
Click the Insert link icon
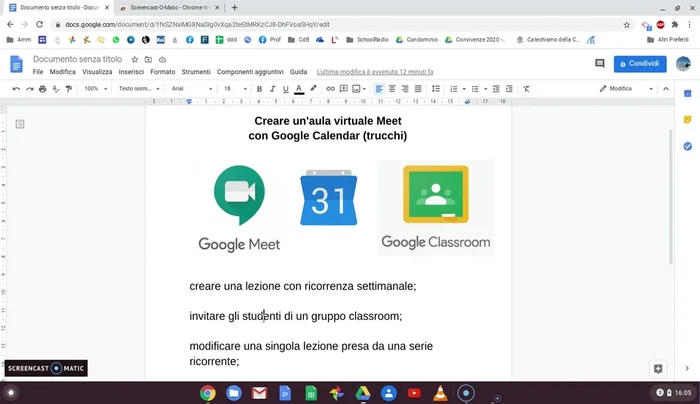tap(330, 89)
